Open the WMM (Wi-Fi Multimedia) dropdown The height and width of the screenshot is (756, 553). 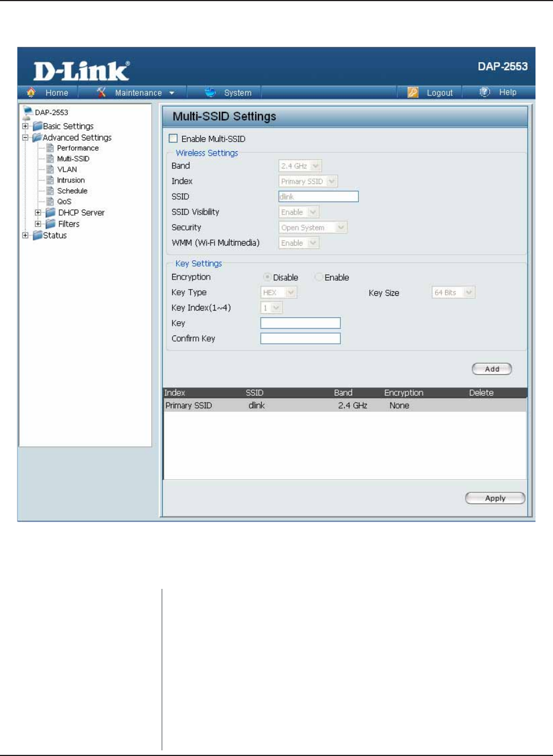tap(299, 243)
